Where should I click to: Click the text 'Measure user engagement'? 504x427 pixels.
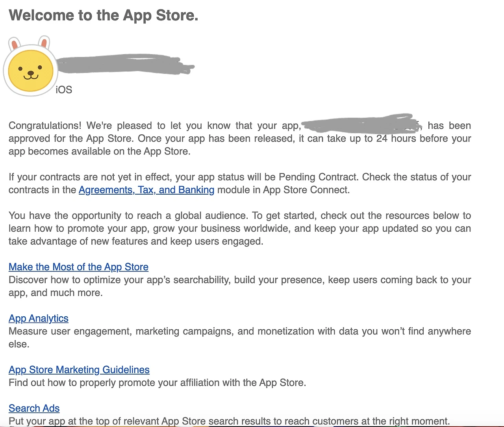(69, 331)
